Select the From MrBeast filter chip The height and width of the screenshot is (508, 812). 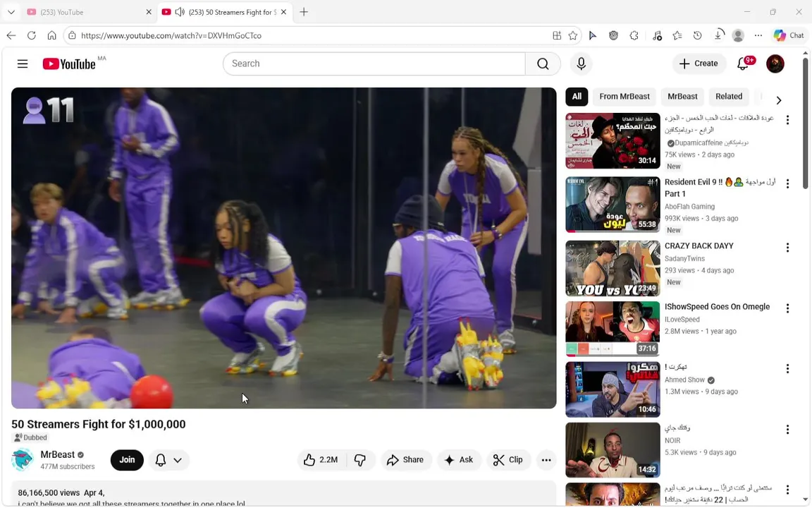[x=624, y=97]
